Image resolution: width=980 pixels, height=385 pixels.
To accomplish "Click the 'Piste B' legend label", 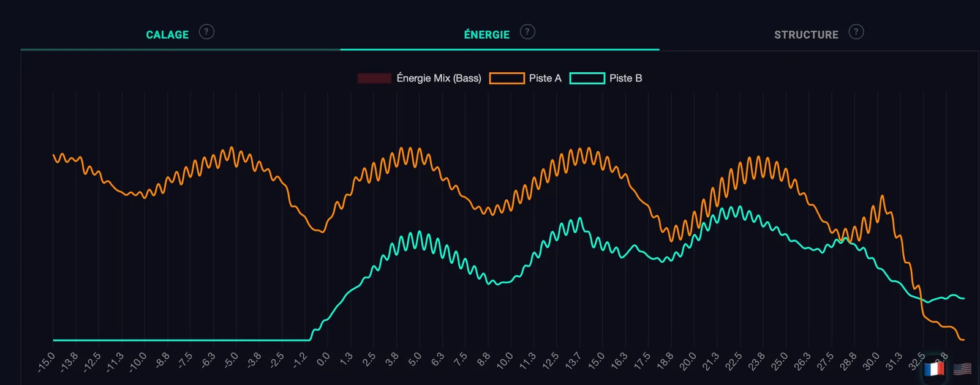I will [625, 78].
